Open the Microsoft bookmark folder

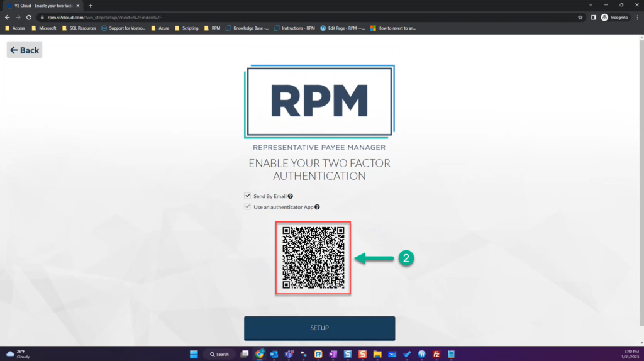[x=44, y=28]
